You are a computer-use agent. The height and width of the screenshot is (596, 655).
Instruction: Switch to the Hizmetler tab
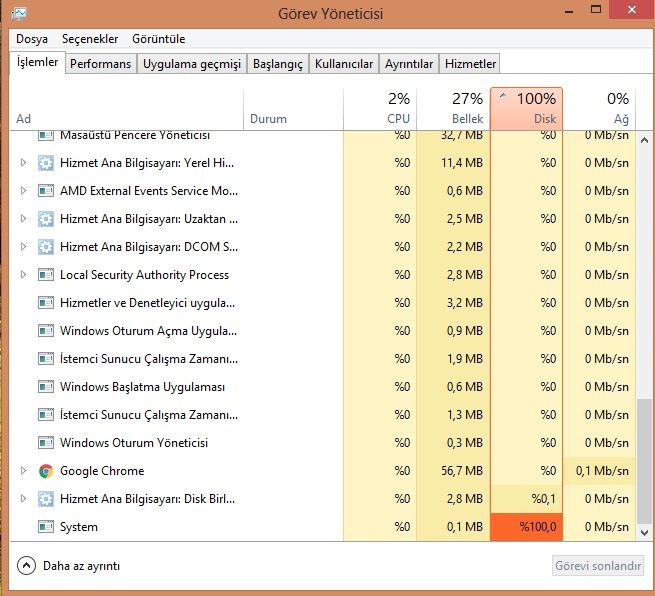[470, 64]
